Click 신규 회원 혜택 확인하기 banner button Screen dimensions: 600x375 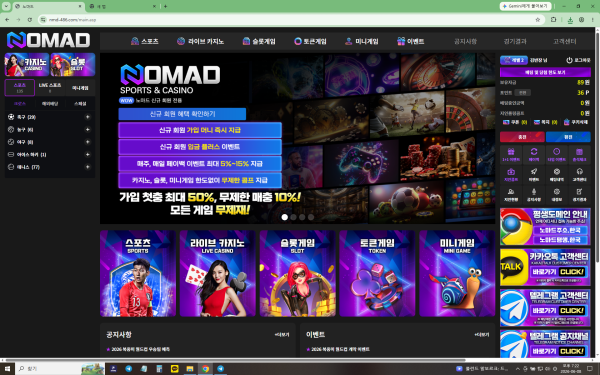182,114
